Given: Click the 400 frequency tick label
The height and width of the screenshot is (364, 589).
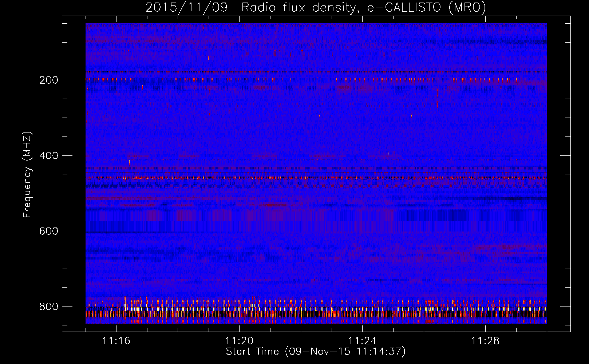Looking at the screenshot, I should (x=49, y=156).
